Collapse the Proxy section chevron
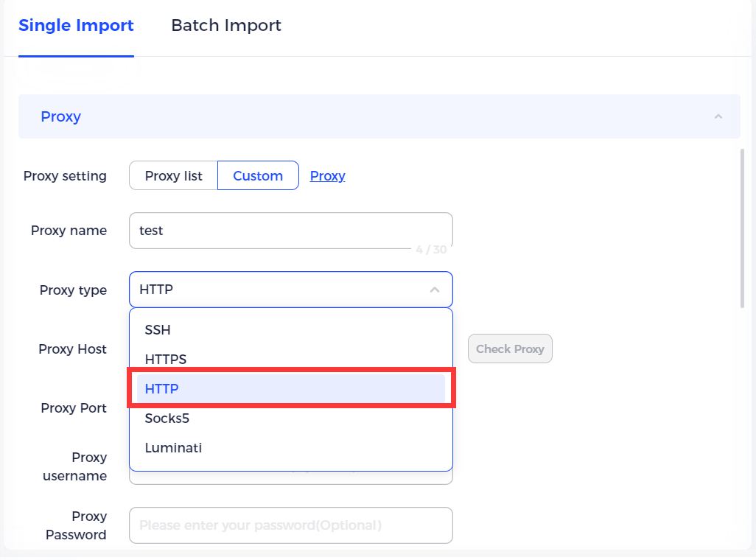The height and width of the screenshot is (560, 756). (x=718, y=116)
